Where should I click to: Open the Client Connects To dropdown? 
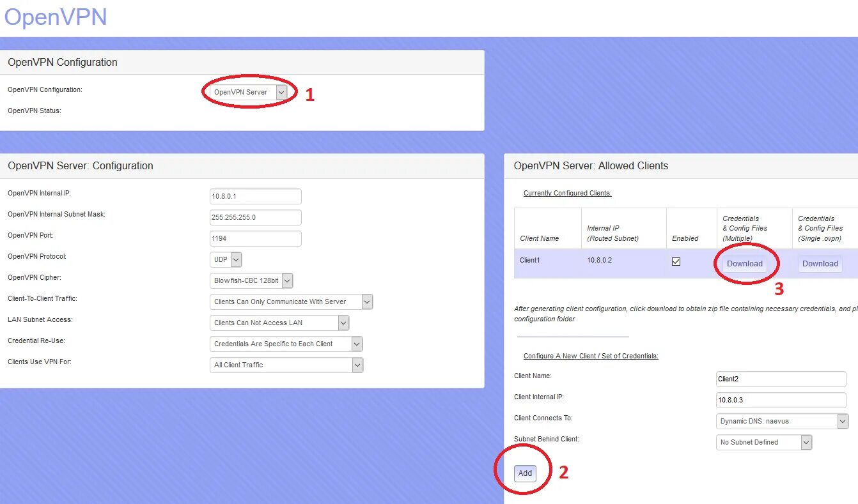pyautogui.click(x=782, y=421)
